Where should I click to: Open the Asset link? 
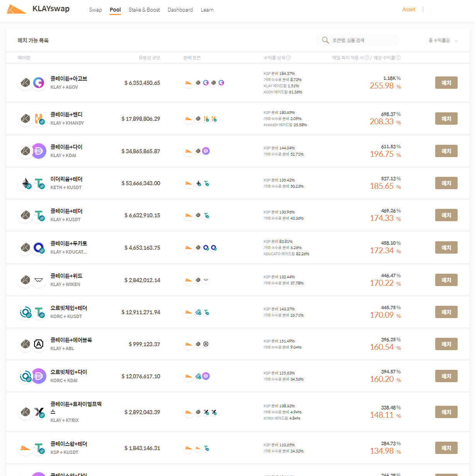[x=409, y=9]
